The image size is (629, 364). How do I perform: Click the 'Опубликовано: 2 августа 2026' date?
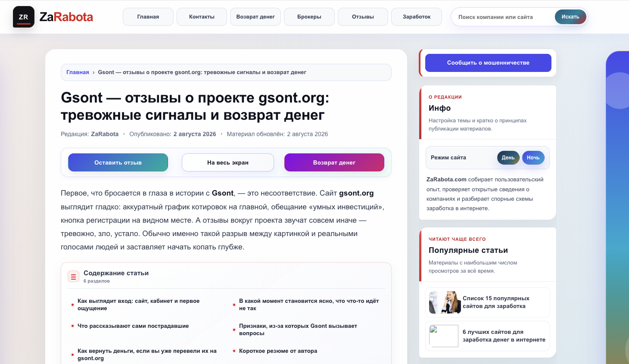[173, 134]
